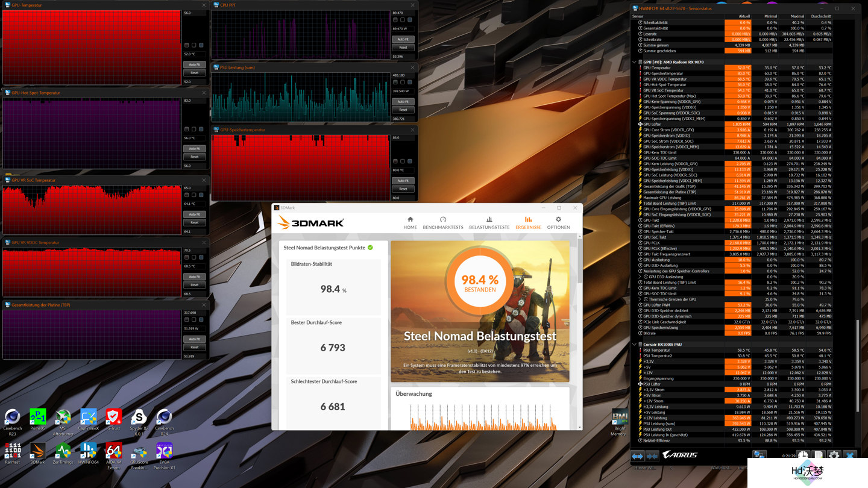The width and height of the screenshot is (868, 488).
Task: Select the ERGEBNISSE tab
Action: point(528,223)
